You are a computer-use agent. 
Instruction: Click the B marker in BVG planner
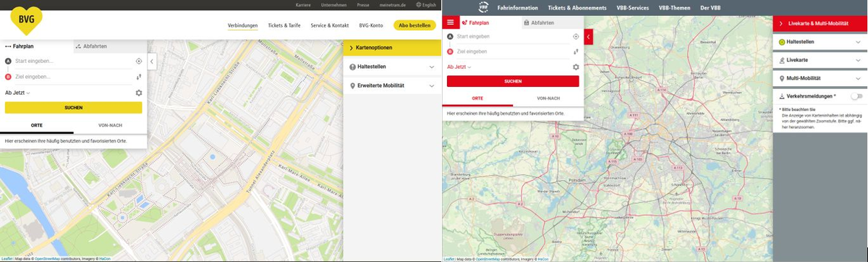[8, 76]
